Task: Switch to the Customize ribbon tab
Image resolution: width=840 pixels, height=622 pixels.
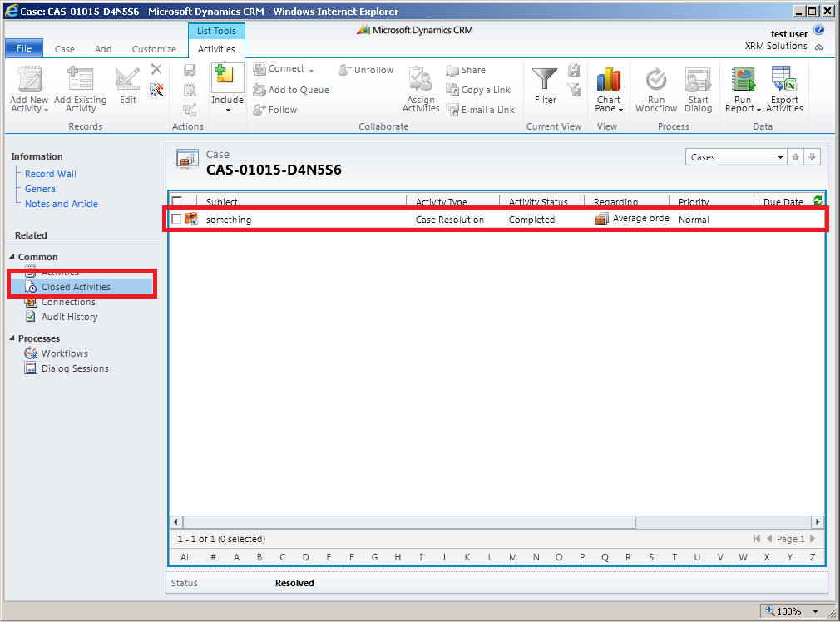Action: [153, 48]
